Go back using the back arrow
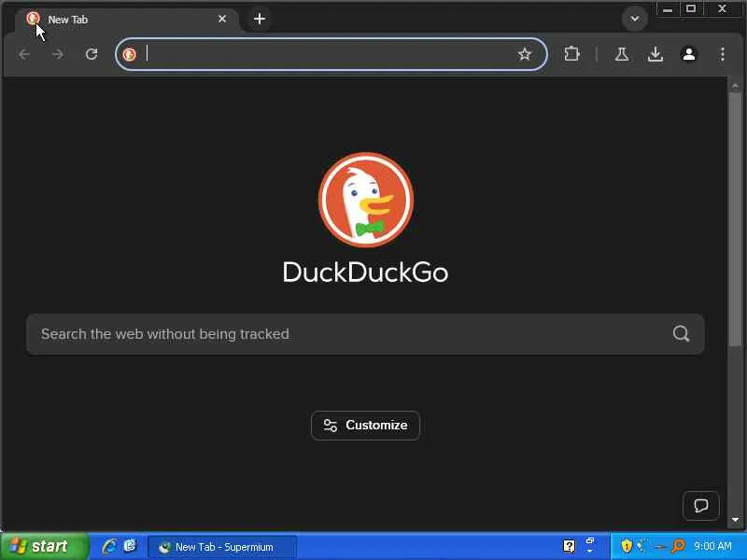The height and width of the screenshot is (560, 747). click(x=24, y=54)
